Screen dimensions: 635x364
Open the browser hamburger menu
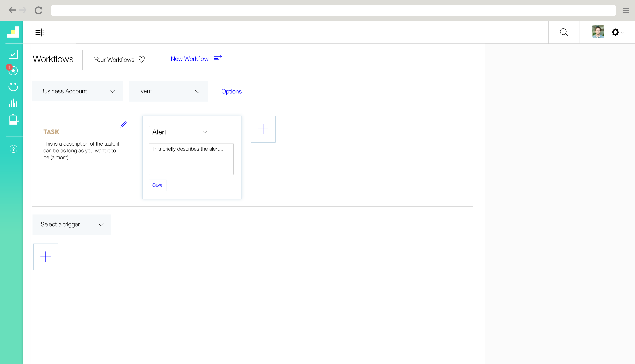pos(626,10)
